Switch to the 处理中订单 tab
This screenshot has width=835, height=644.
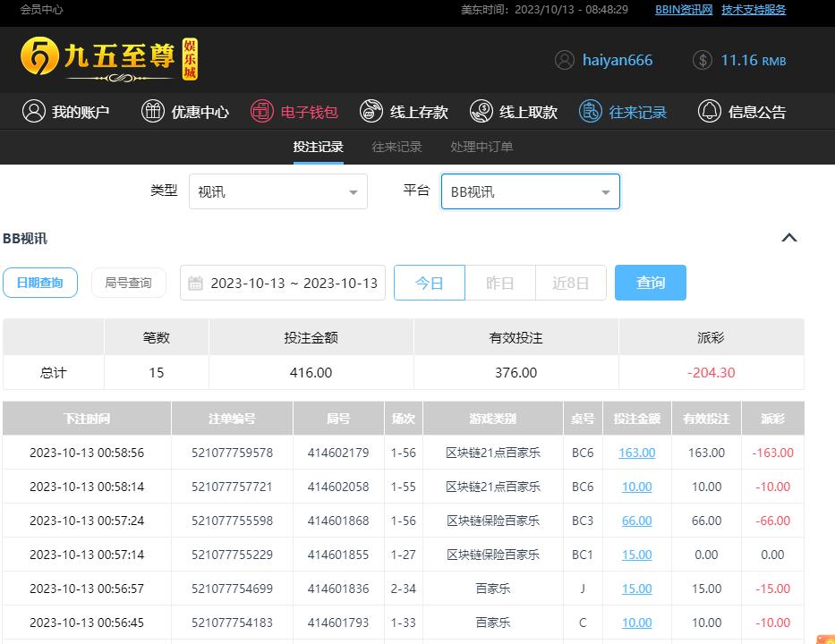coord(481,147)
